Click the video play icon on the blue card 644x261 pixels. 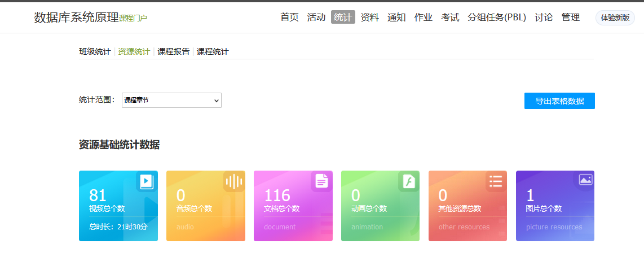click(147, 181)
